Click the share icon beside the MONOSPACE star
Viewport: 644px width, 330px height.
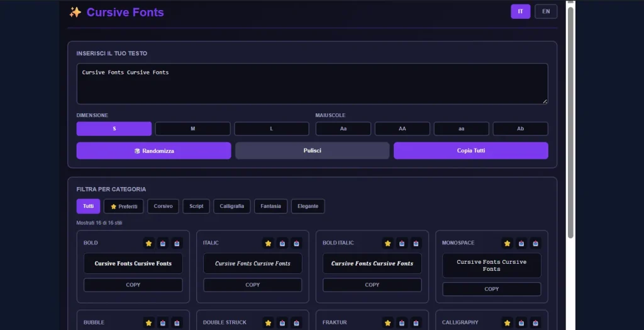[521, 243]
